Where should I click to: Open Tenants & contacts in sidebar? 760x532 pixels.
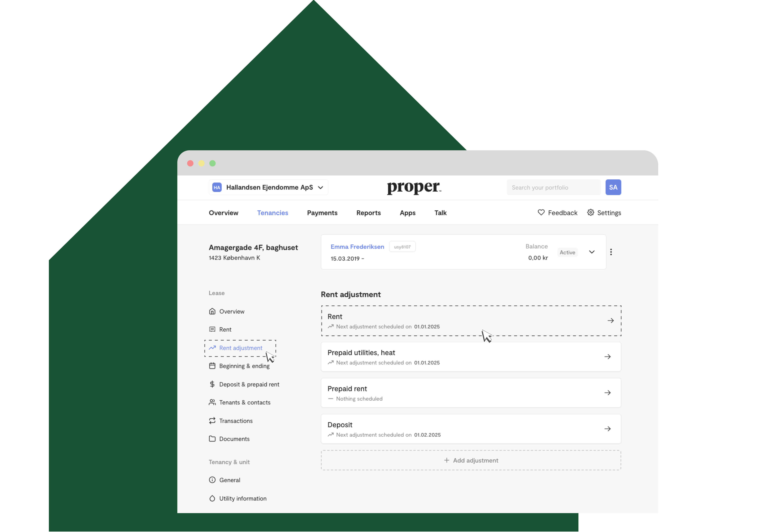245,403
